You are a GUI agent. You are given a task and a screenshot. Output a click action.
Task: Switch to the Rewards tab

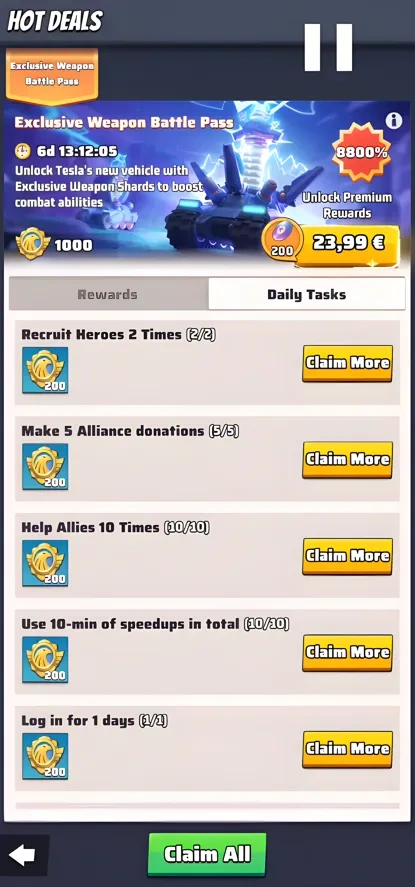(x=107, y=294)
